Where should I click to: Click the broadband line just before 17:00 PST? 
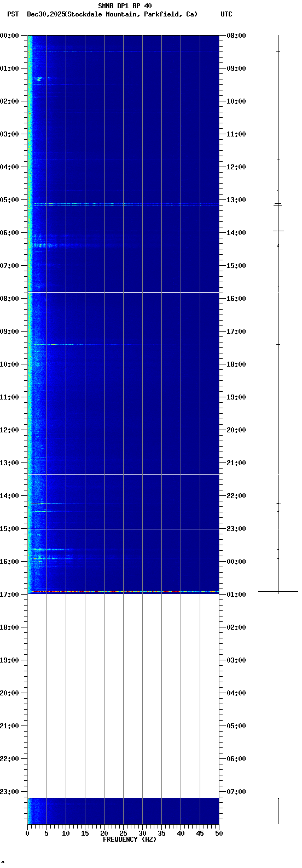click(x=123, y=592)
